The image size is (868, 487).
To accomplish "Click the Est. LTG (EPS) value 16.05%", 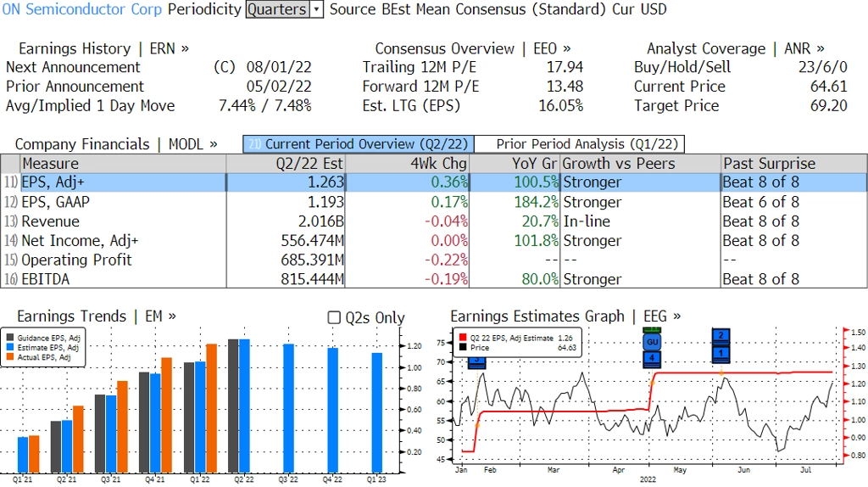I will pos(561,106).
